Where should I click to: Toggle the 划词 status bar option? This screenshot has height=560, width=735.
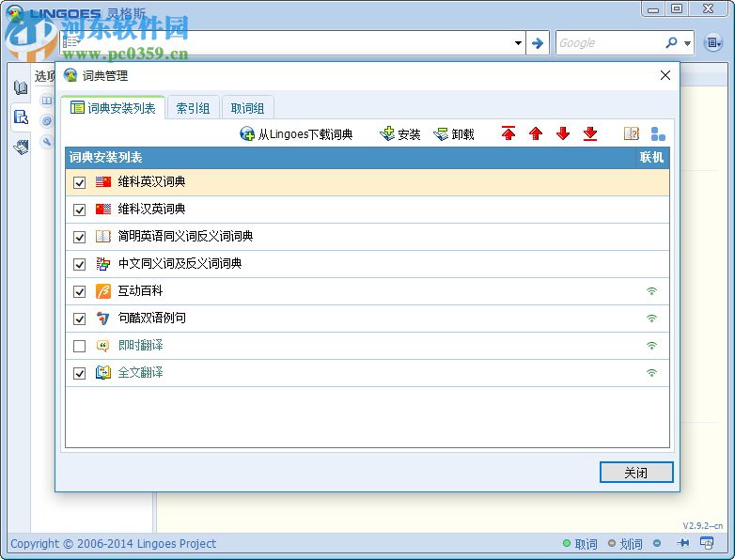(x=625, y=544)
